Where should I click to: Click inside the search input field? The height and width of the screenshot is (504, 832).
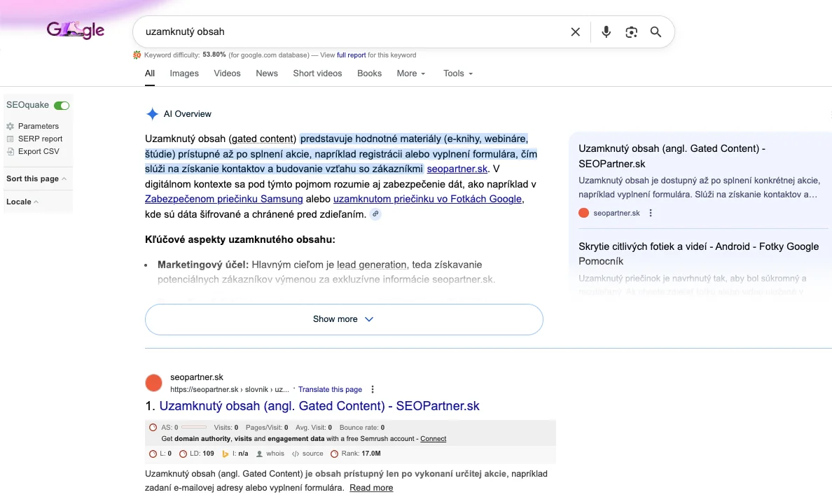(x=350, y=31)
